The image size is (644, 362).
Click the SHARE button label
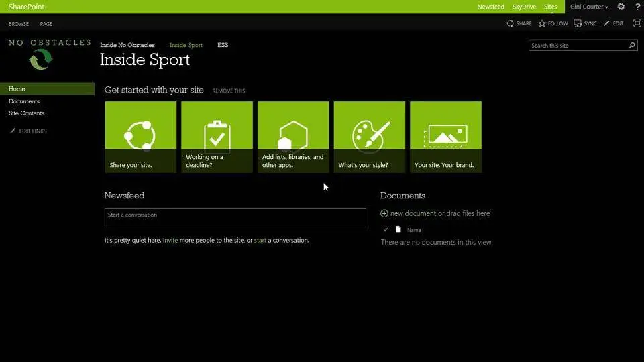(x=524, y=24)
